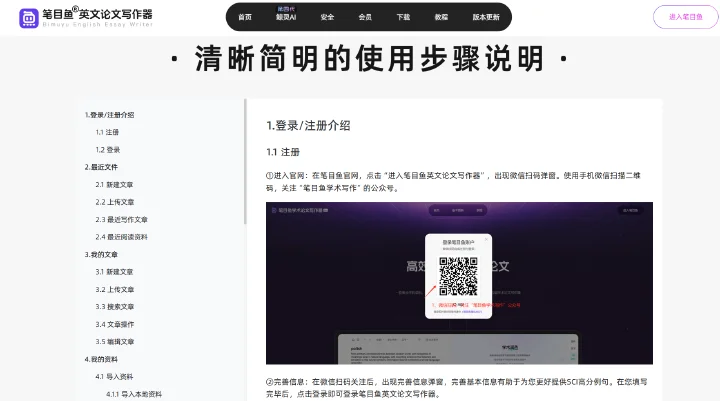Select 2.最近文件 in sidebar
The height and width of the screenshot is (401, 720).
pyautogui.click(x=101, y=167)
